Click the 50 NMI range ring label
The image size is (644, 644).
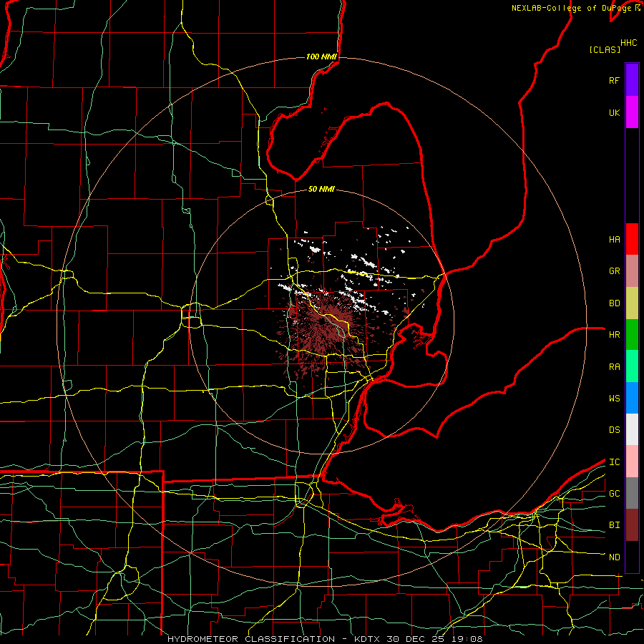pyautogui.click(x=321, y=189)
